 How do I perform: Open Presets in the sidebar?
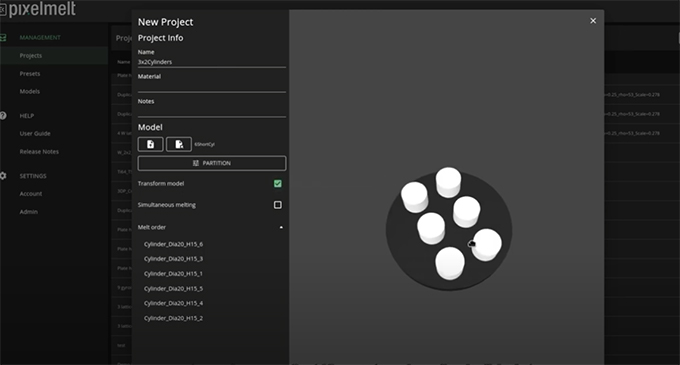coord(30,74)
